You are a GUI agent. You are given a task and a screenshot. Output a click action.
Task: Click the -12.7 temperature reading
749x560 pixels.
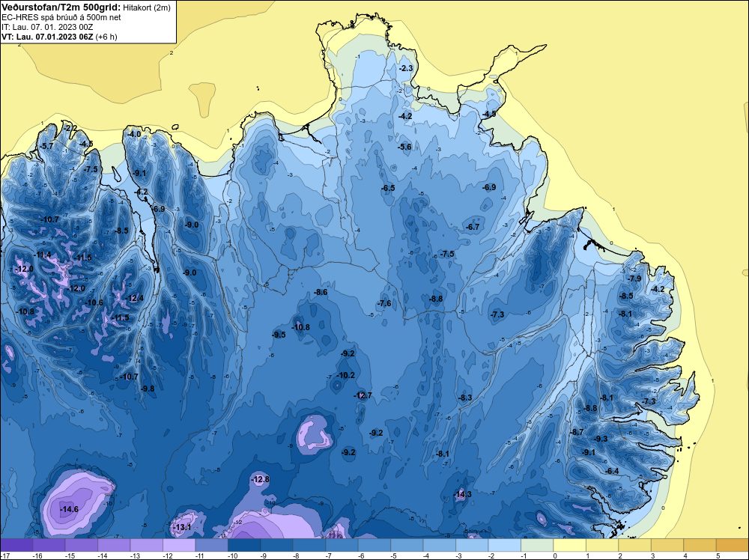point(363,395)
